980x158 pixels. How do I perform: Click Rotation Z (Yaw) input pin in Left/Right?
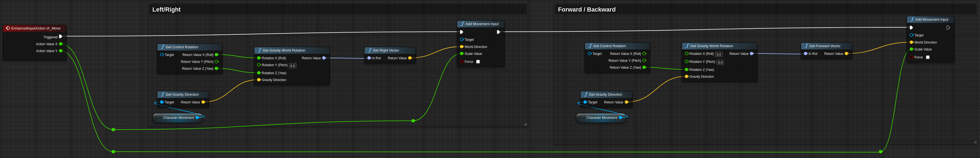259,73
